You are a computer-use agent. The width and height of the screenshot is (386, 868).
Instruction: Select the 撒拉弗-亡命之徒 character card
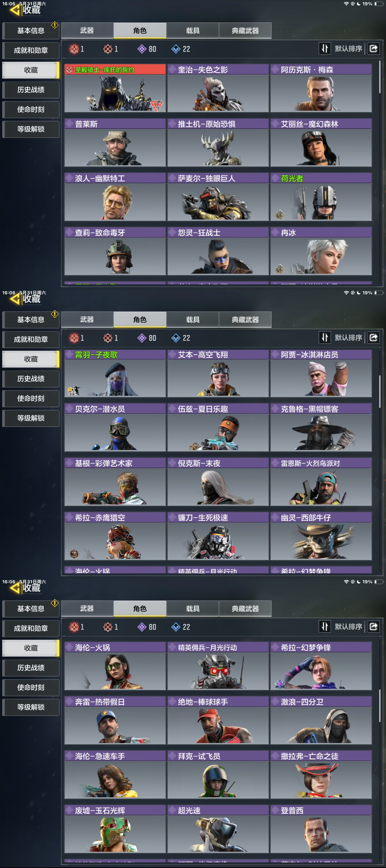coord(321,774)
